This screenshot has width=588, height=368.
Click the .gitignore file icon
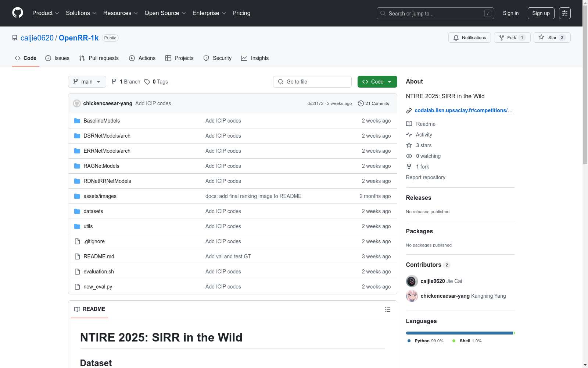pyautogui.click(x=77, y=241)
